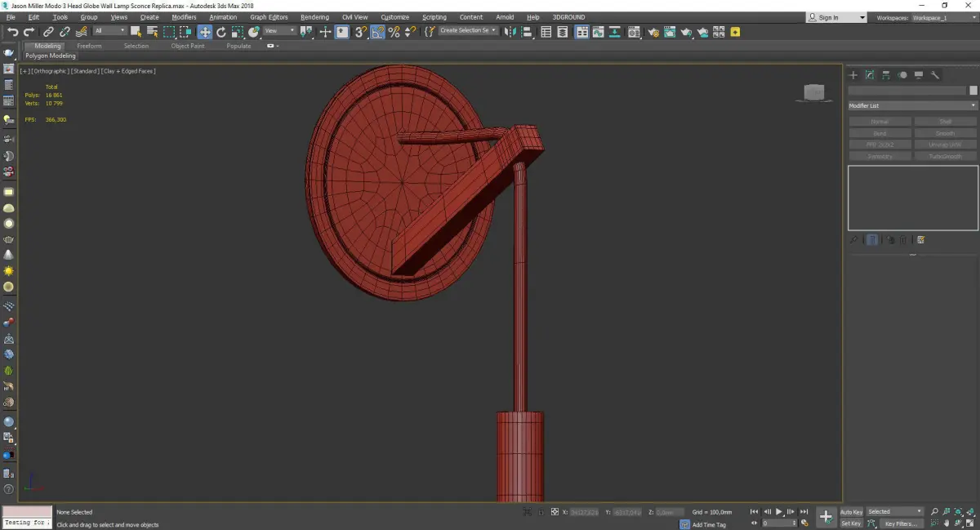Image resolution: width=980 pixels, height=530 pixels.
Task: Open the Modifiers menu
Action: tap(184, 17)
